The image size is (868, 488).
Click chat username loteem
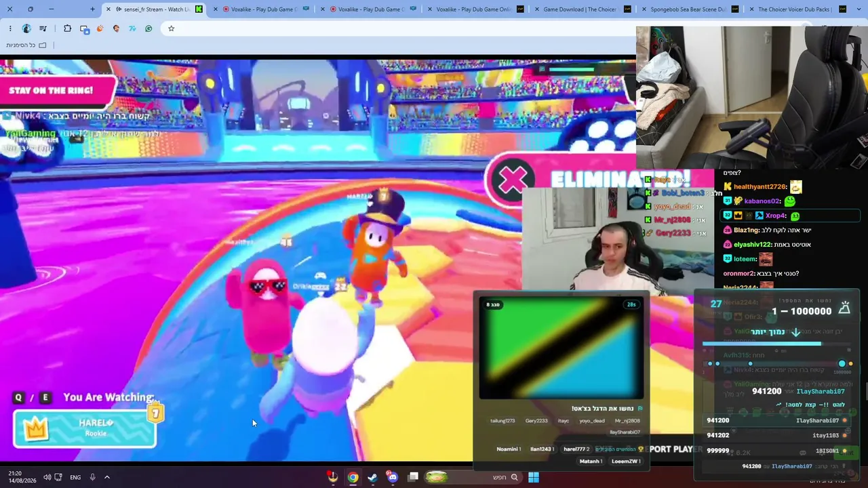(x=743, y=259)
